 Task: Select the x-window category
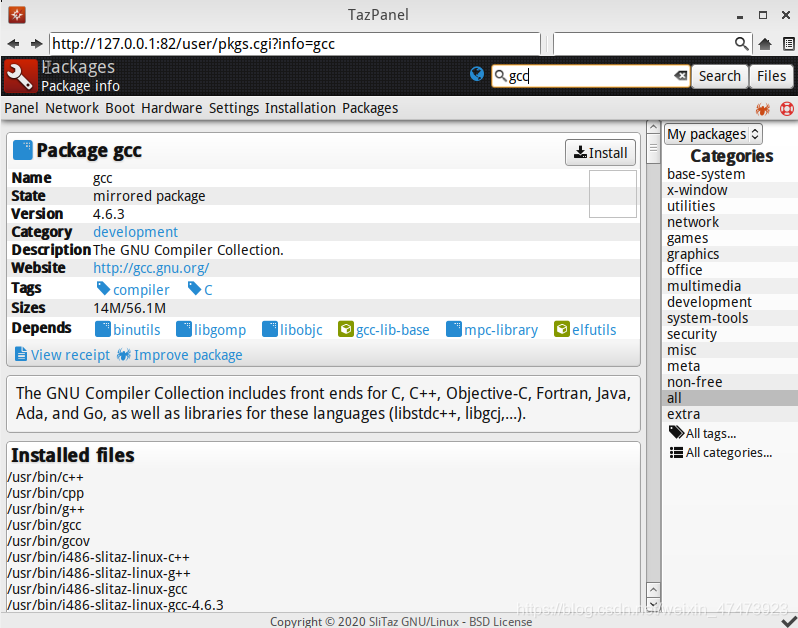pos(697,190)
